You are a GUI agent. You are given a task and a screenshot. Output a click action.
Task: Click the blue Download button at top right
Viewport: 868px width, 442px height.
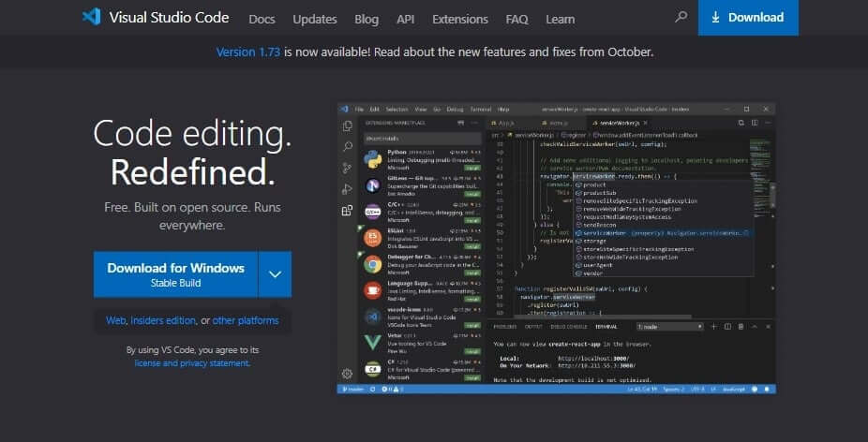point(748,18)
